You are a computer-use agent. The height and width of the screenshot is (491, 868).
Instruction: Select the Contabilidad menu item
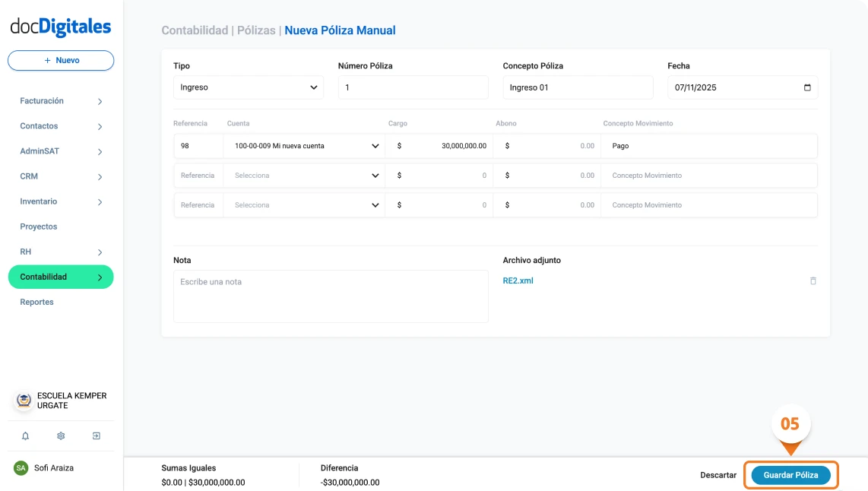click(61, 277)
